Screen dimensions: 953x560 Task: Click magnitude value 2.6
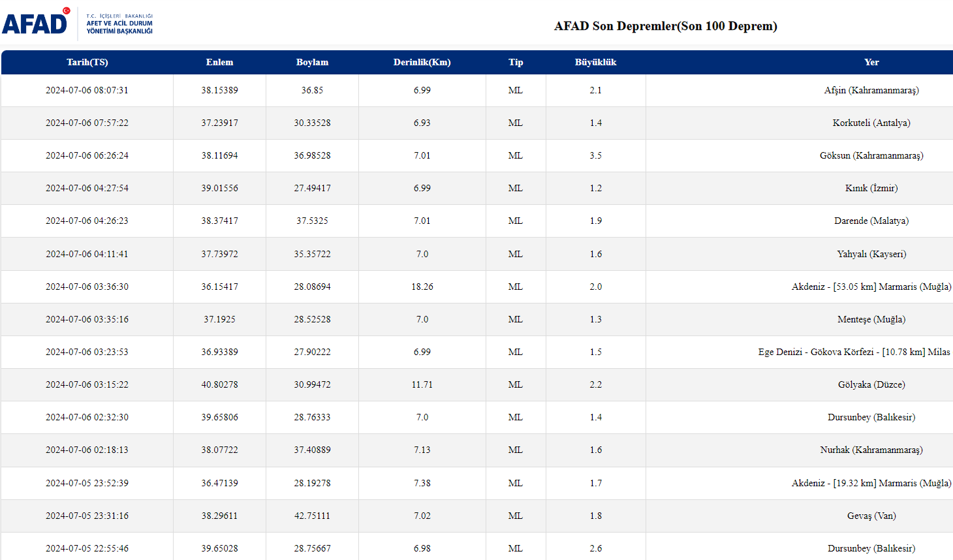595,548
